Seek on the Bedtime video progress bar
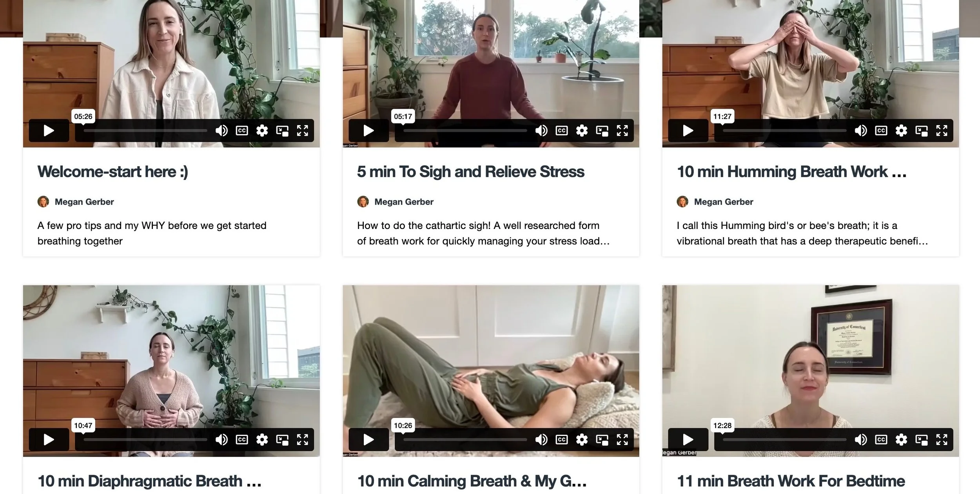 click(x=784, y=440)
